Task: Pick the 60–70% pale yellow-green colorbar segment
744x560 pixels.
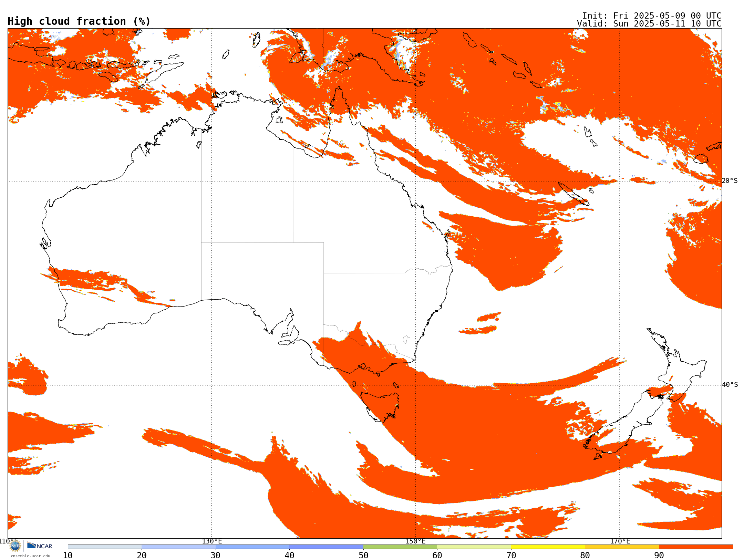Action: click(x=474, y=547)
